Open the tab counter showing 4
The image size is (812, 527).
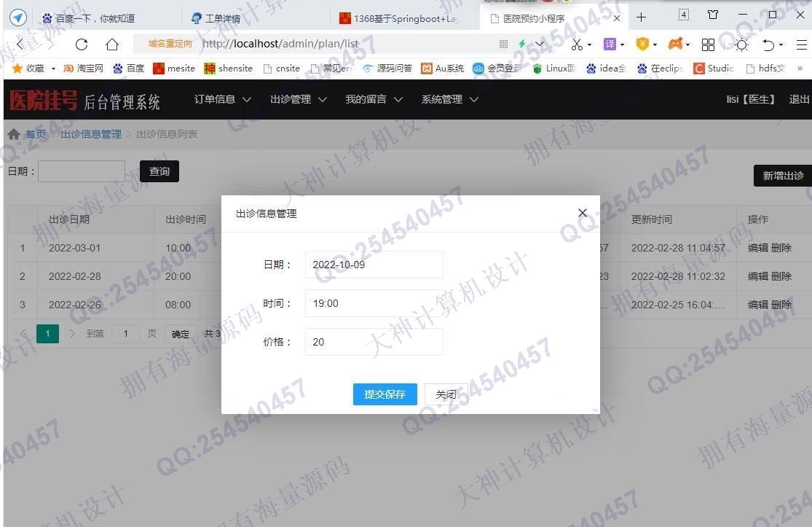684,15
